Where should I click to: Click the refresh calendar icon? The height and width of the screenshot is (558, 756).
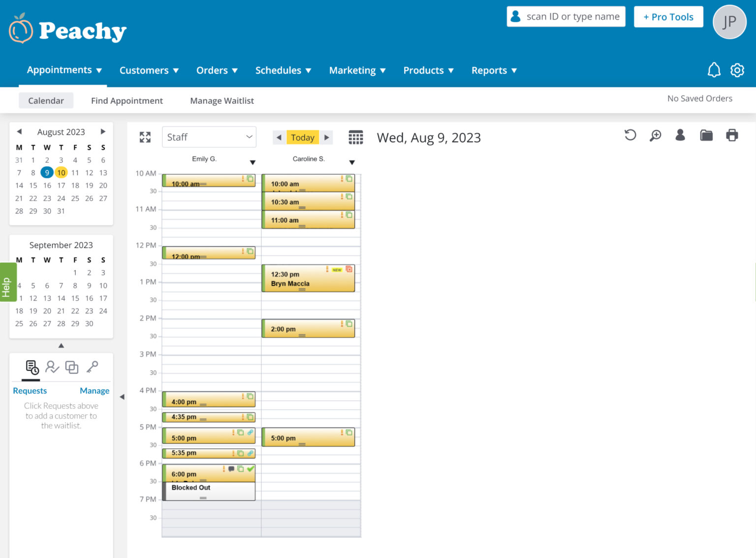pyautogui.click(x=630, y=135)
